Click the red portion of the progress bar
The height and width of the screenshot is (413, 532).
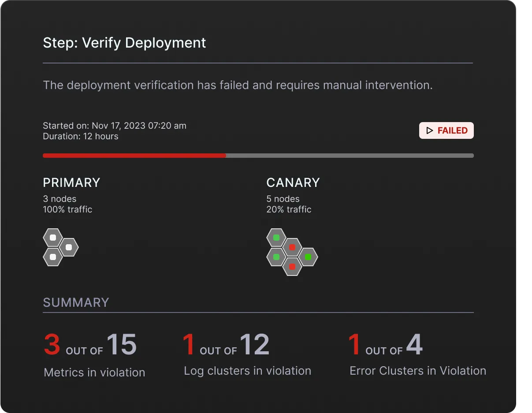click(x=132, y=156)
